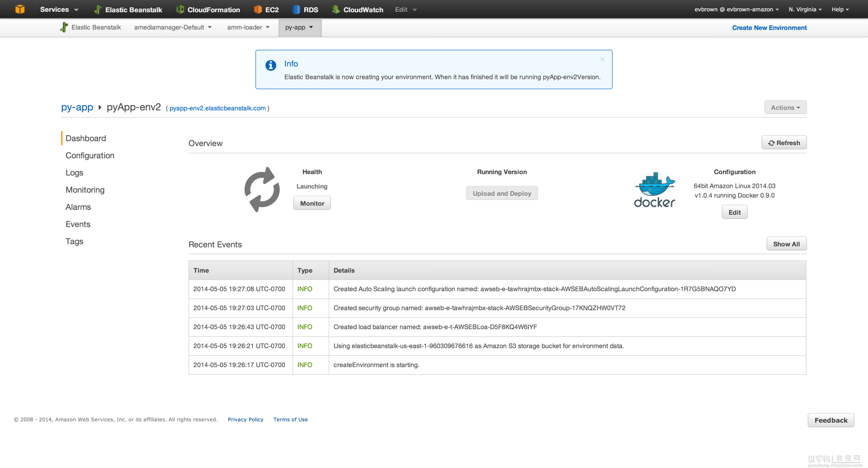Click the event time 2014-05-05 19:26:21

click(239, 346)
